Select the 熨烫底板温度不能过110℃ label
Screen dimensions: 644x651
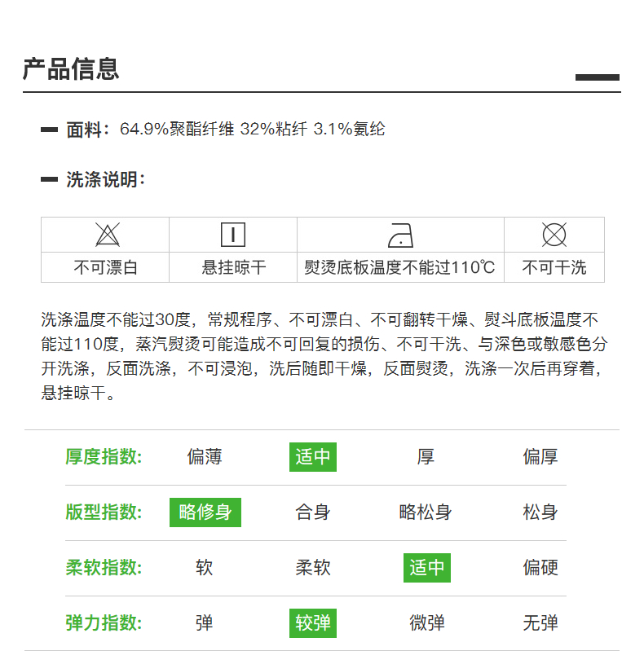point(399,267)
